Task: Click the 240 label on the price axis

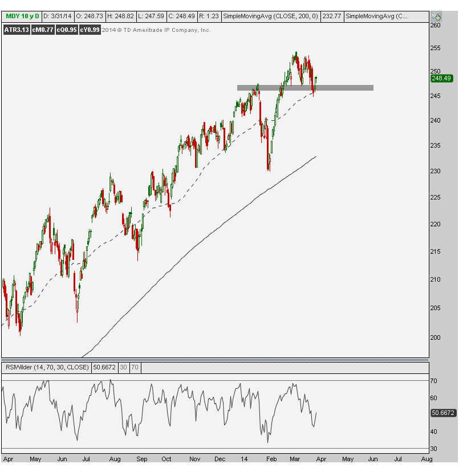Action: click(x=435, y=120)
